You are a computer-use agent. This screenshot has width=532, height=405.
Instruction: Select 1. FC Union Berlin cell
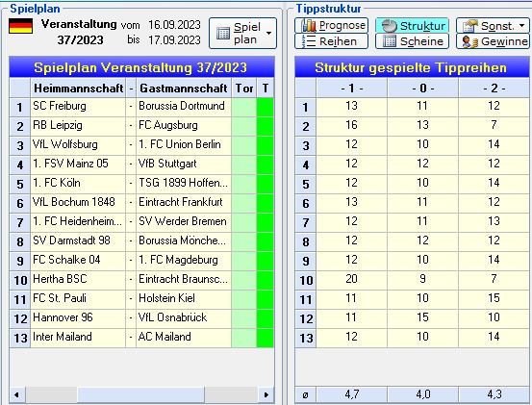[x=184, y=145]
